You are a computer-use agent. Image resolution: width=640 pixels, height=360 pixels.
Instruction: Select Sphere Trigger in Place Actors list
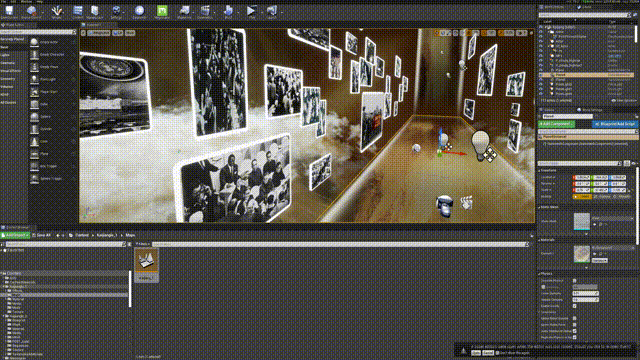(53, 179)
